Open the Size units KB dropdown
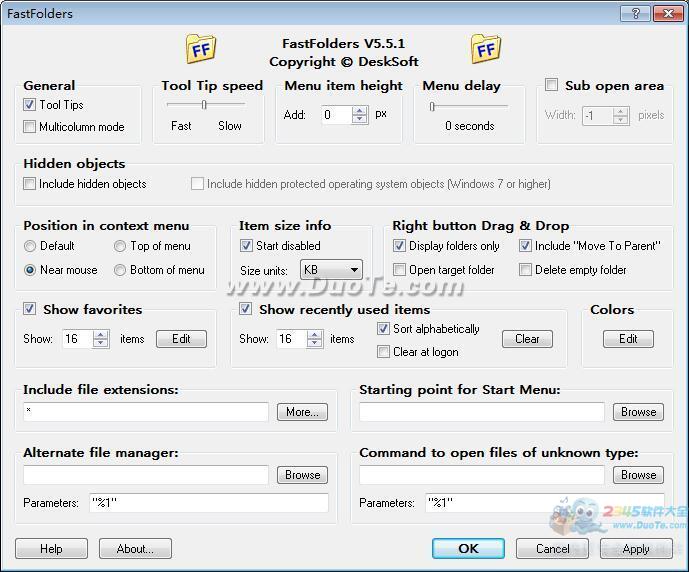Viewport: 689px width, 572px height. tap(331, 270)
